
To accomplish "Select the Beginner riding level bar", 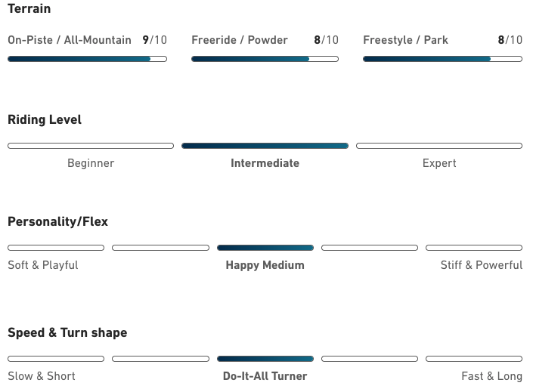I will tap(91, 146).
